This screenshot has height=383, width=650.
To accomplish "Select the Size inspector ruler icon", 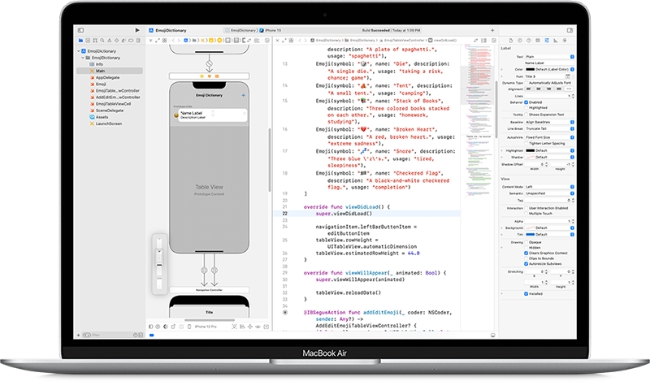I will coord(555,41).
